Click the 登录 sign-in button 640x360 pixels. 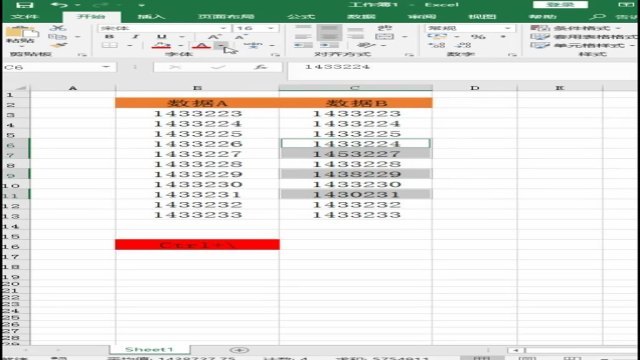560,4
